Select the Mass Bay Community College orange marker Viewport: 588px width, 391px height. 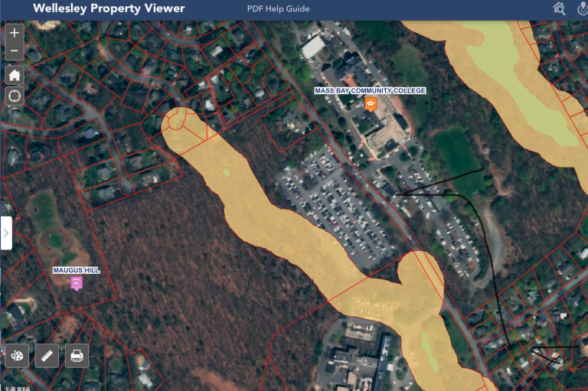tap(371, 104)
